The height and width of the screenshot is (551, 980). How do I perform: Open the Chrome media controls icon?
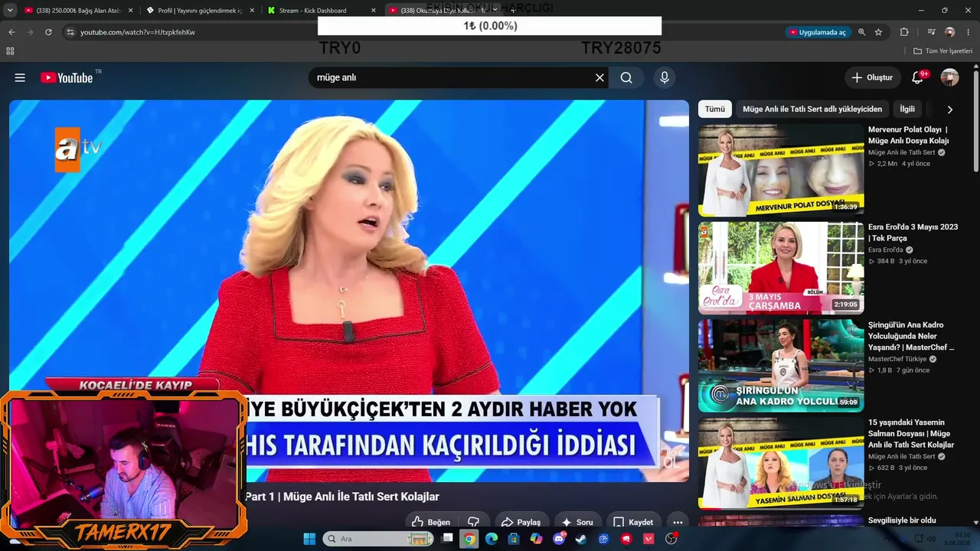pyautogui.click(x=931, y=32)
